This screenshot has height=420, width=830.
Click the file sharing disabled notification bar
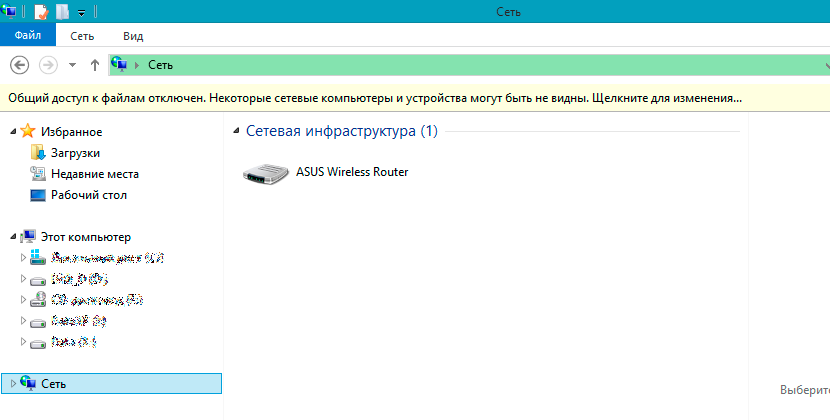(x=375, y=99)
